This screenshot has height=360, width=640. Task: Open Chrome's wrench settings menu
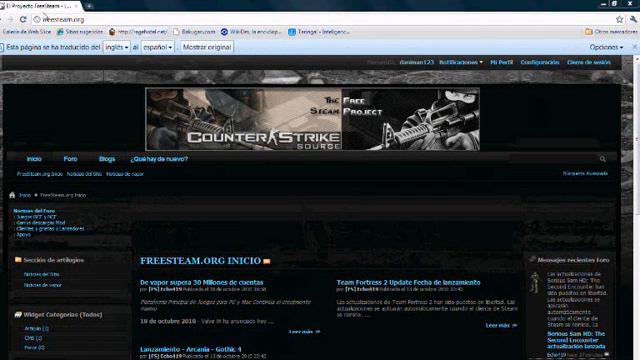click(x=633, y=19)
